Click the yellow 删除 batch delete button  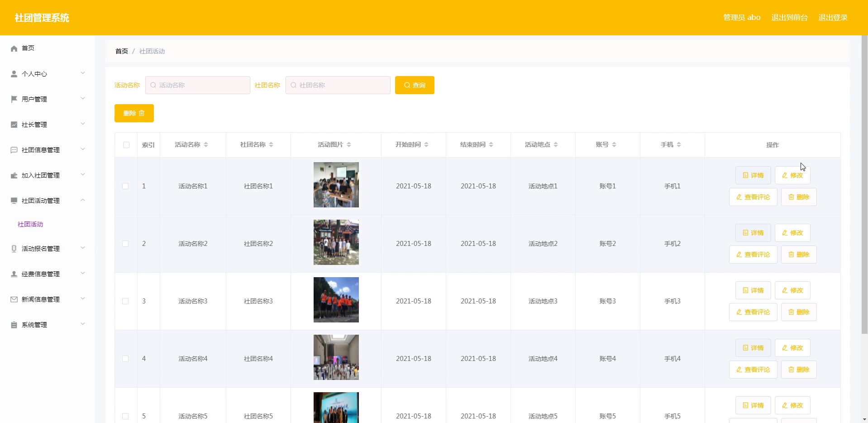click(134, 113)
